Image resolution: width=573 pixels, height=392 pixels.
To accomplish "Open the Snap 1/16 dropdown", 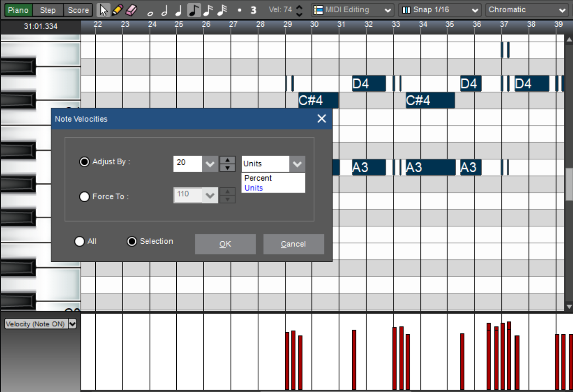I will click(x=440, y=10).
